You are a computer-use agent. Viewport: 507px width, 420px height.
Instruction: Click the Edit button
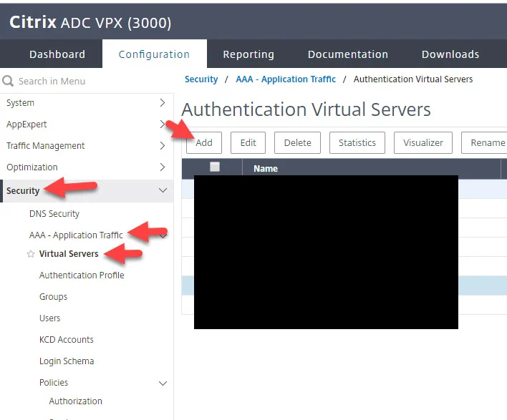248,142
